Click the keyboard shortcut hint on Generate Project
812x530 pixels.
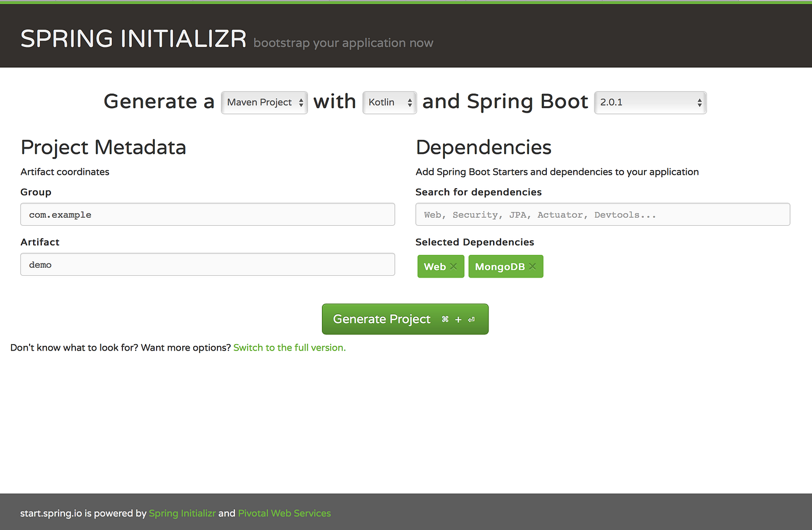point(458,319)
